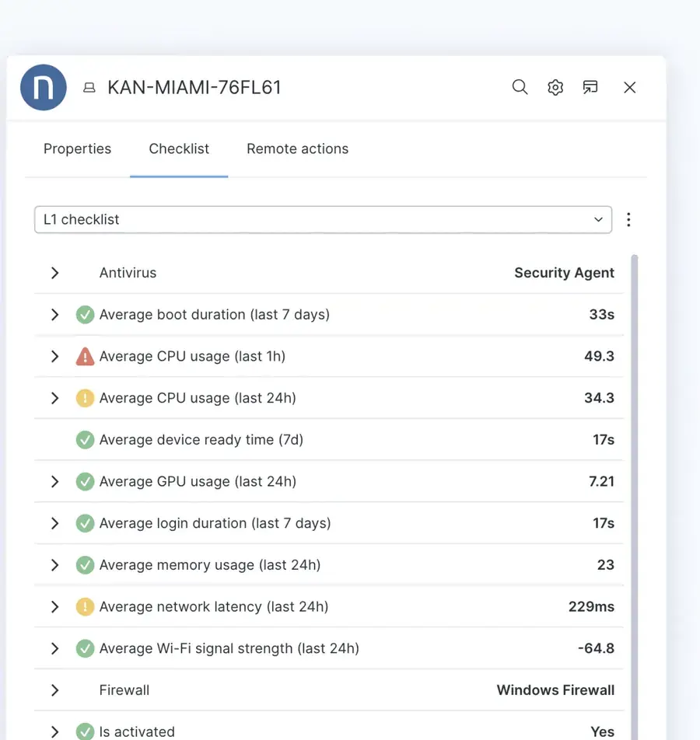Screen dimensions: 700x740
Task: Expand Average boot duration row
Action: [x=54, y=315]
